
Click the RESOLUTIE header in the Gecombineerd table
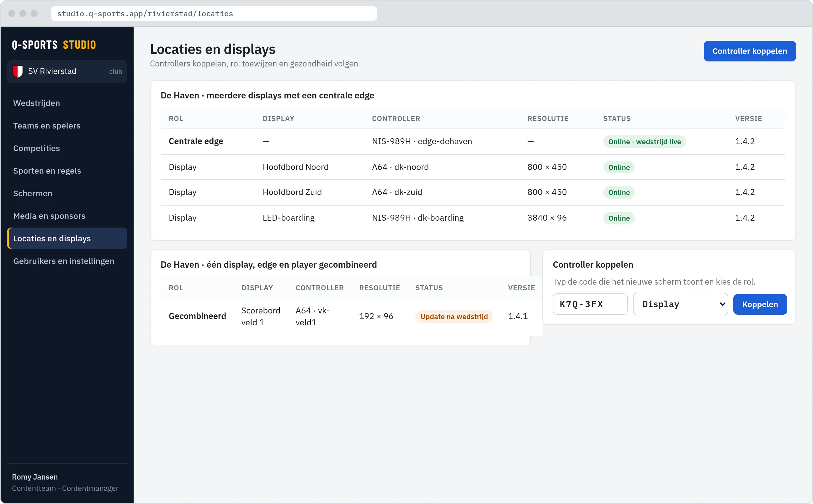380,288
